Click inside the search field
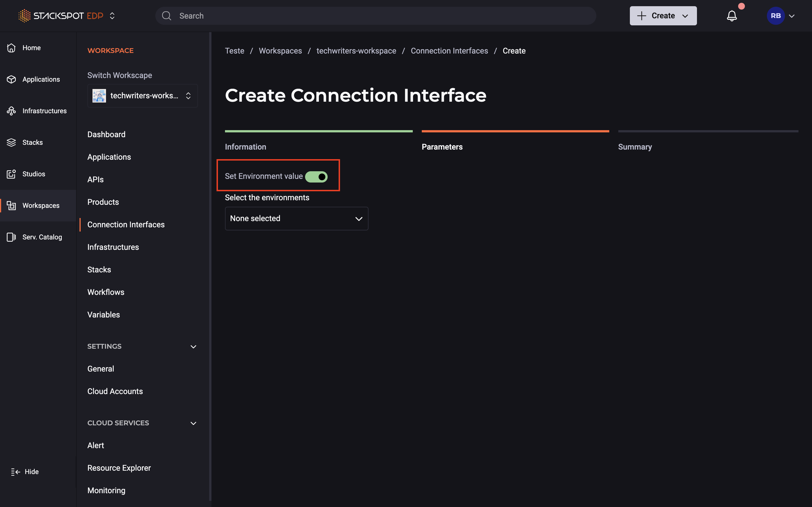This screenshot has width=812, height=507. pyautogui.click(x=369, y=15)
